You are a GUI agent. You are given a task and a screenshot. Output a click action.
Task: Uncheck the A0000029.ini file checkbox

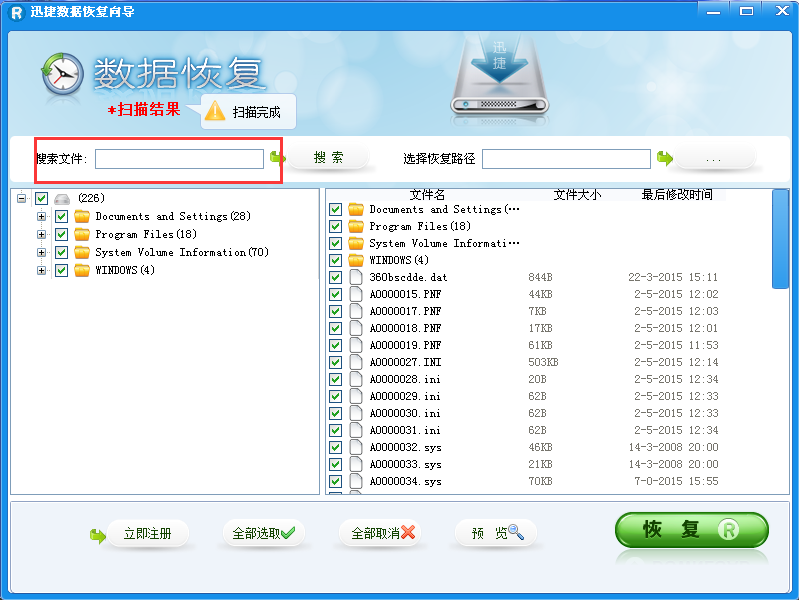pyautogui.click(x=335, y=396)
